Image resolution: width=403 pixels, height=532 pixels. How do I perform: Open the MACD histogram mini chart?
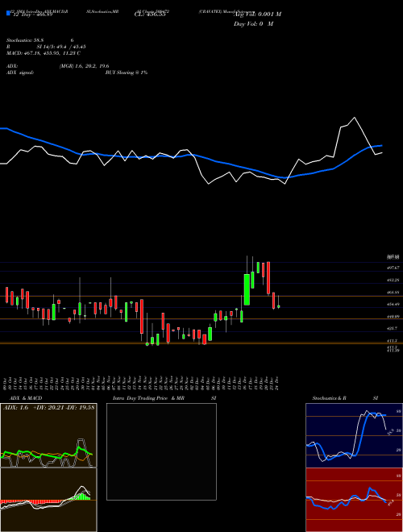(x=48, y=500)
